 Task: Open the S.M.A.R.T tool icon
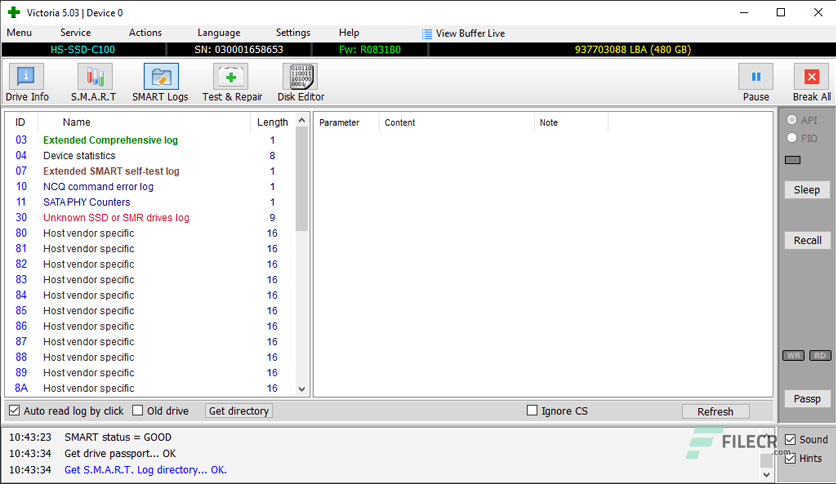pos(94,77)
